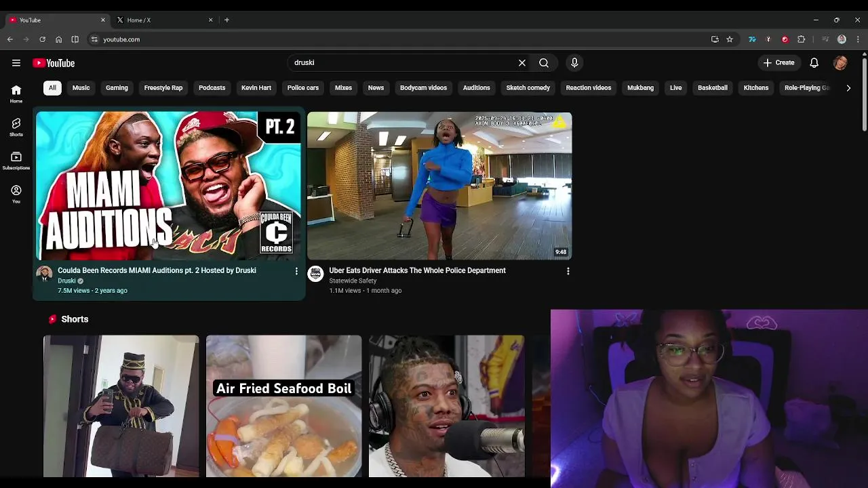The width and height of the screenshot is (868, 488).
Task: Open options menu for Uber Eats video
Action: point(568,271)
